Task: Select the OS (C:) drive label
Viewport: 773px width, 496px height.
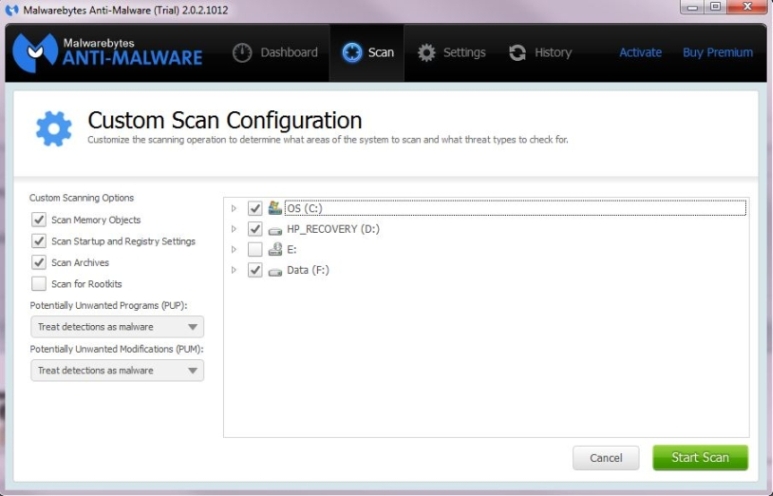Action: (x=305, y=208)
